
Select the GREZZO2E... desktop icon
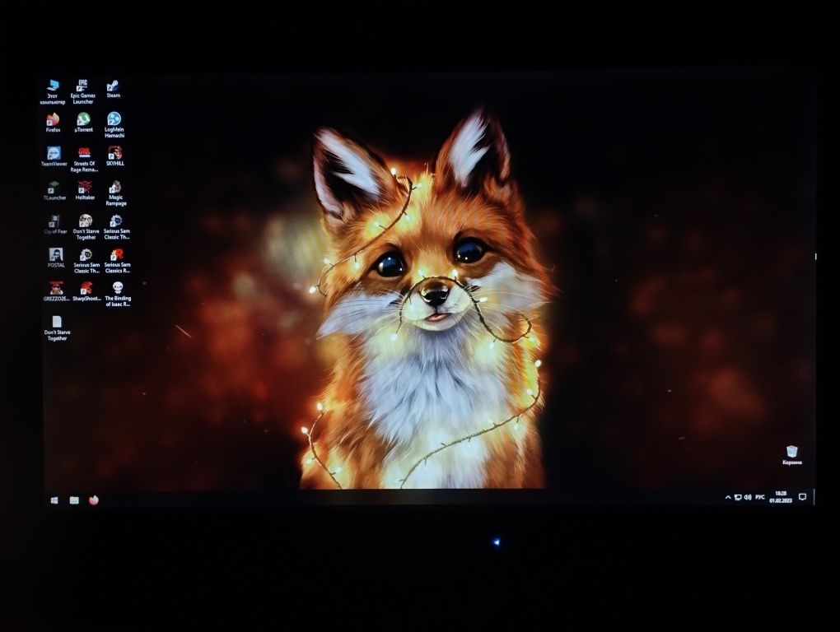(56, 291)
